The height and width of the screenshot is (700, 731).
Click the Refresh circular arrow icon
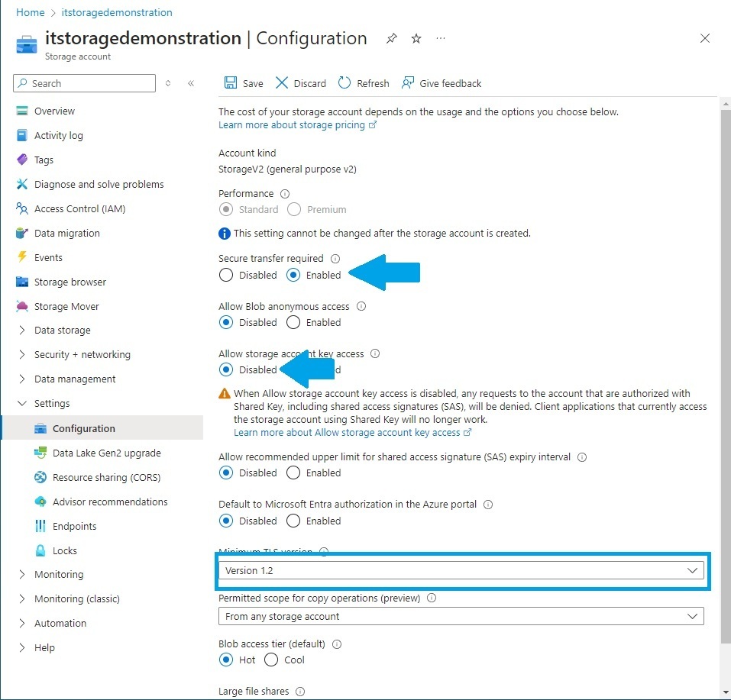(344, 83)
